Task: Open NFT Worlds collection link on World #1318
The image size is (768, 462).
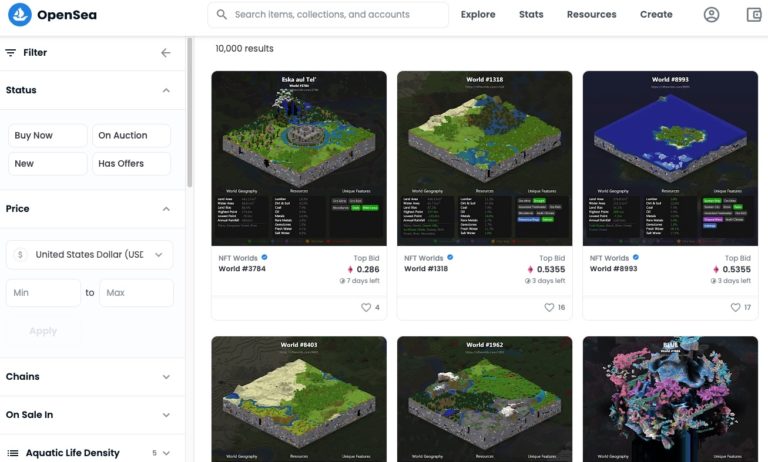Action: tap(424, 258)
